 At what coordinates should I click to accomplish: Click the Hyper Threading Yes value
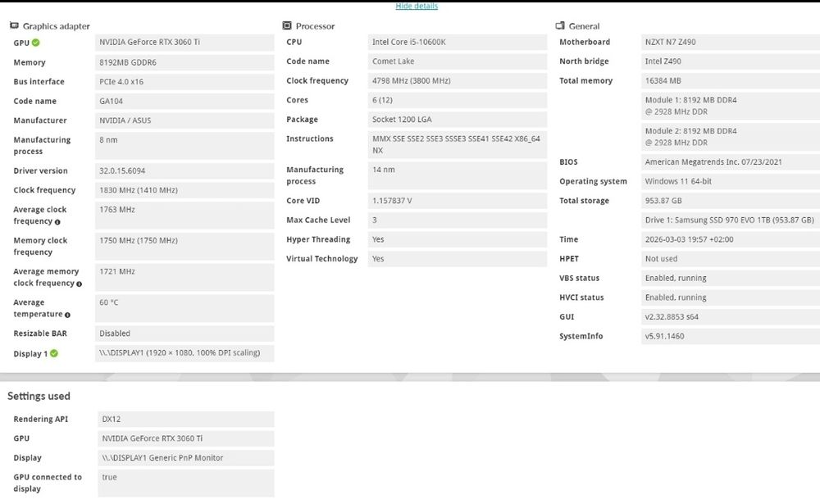[x=457, y=239]
